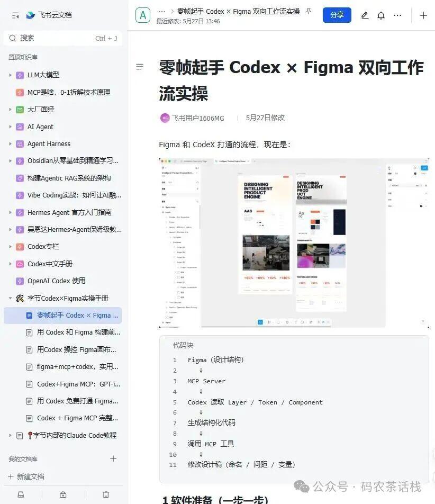Expand the Obsidian从零基础 knowledge base
Image resolution: width=435 pixels, height=504 pixels.
10,161
